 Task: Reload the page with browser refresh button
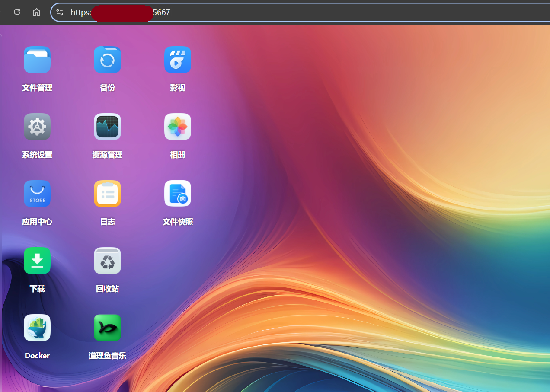17,12
